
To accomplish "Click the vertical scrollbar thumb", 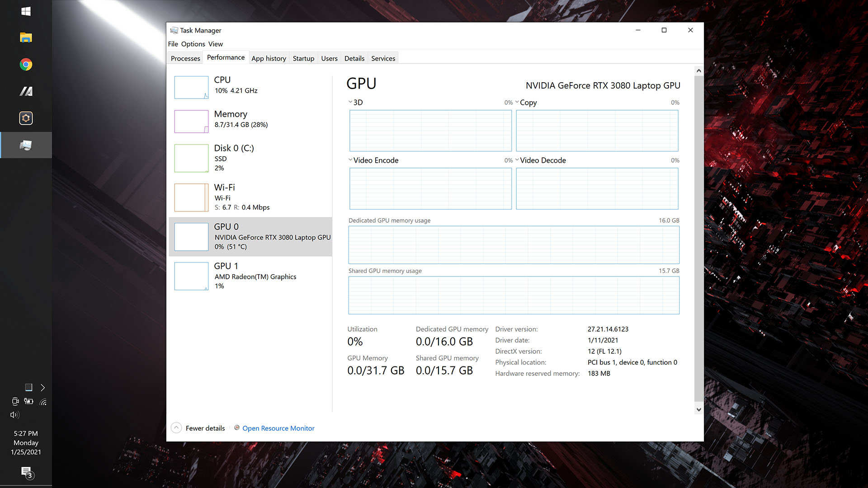I will pos(698,238).
